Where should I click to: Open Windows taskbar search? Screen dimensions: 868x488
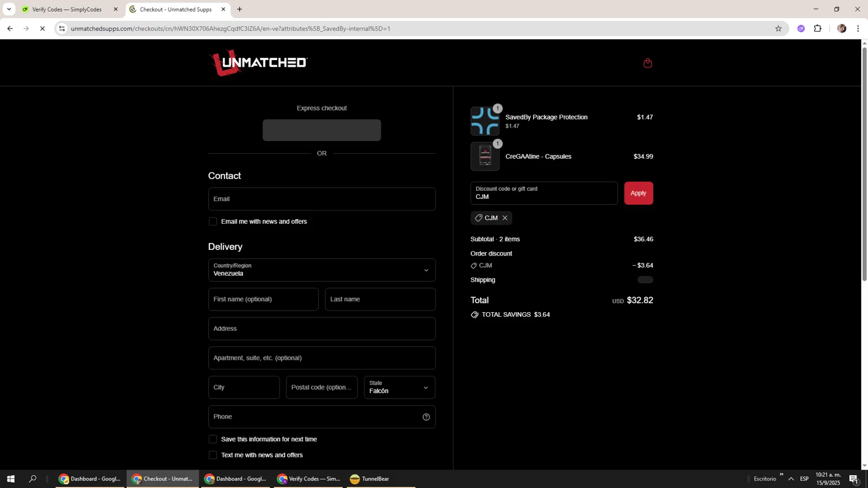tap(32, 479)
